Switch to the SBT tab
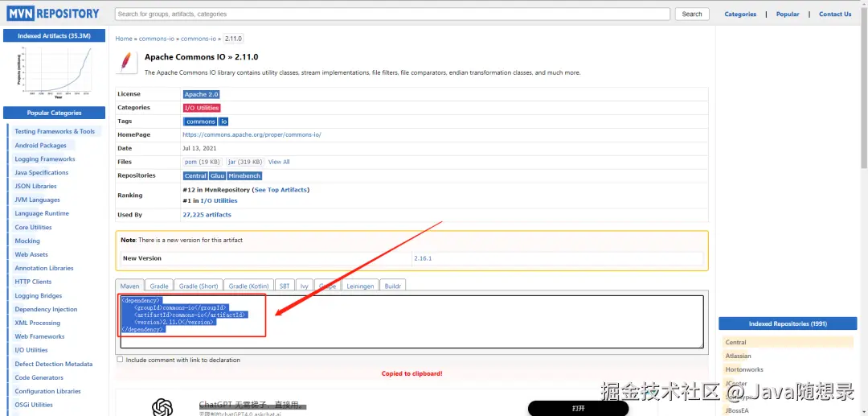 point(284,286)
